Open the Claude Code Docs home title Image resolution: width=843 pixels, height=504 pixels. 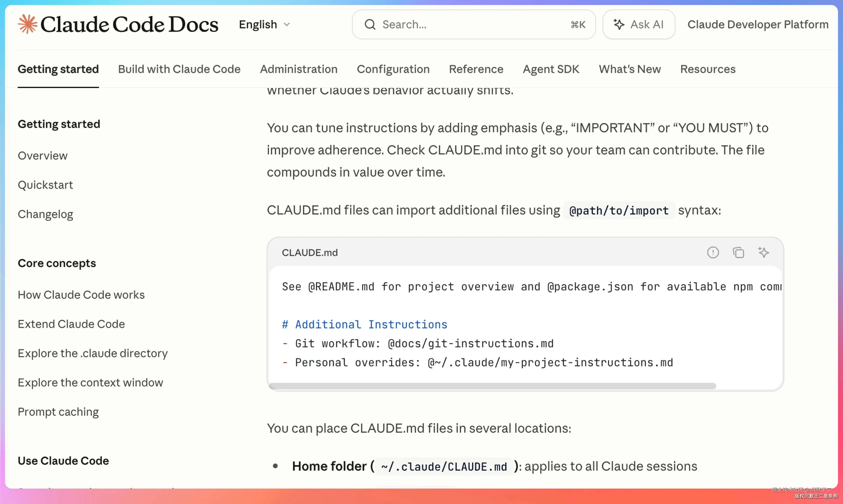(129, 24)
